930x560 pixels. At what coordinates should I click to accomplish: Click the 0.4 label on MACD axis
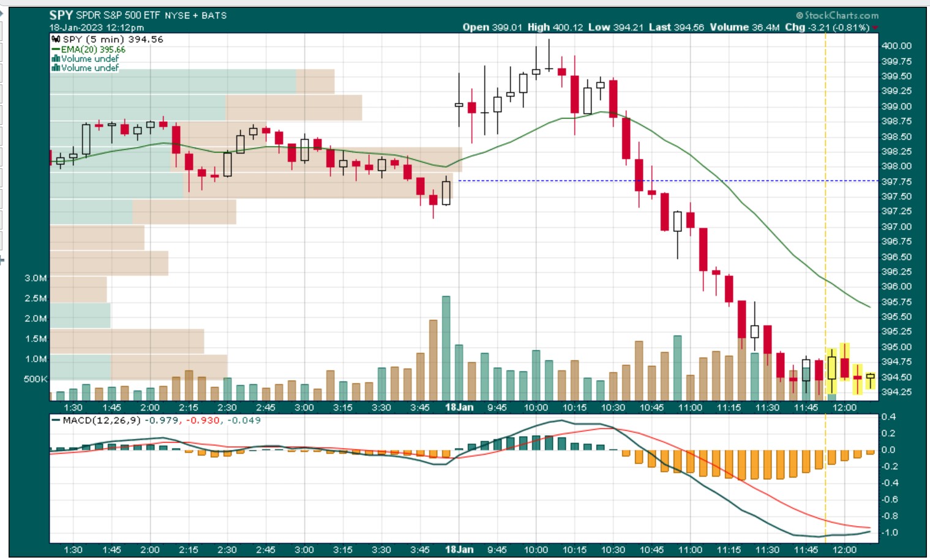[888, 417]
